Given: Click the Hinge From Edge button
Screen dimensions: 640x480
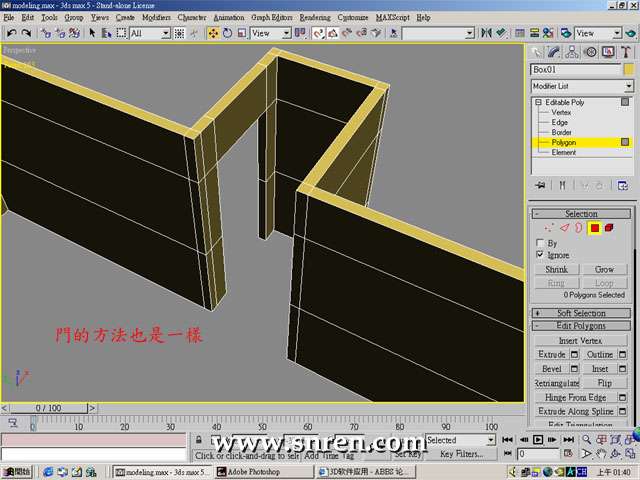Looking at the screenshot, I should coord(576,397).
